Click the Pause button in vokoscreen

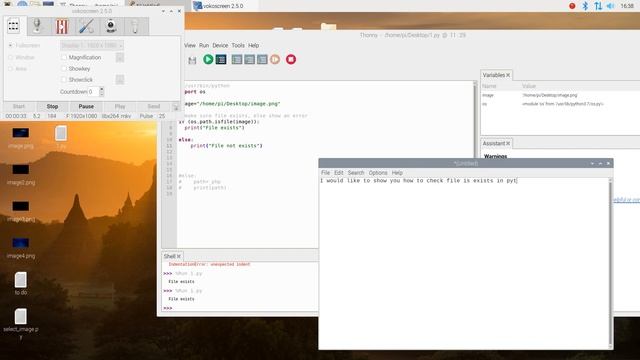[86, 107]
